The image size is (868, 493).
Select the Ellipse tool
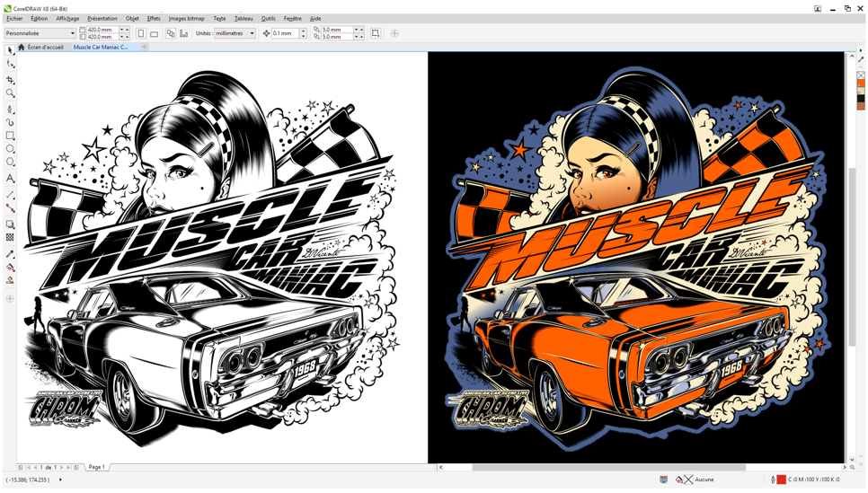point(10,149)
